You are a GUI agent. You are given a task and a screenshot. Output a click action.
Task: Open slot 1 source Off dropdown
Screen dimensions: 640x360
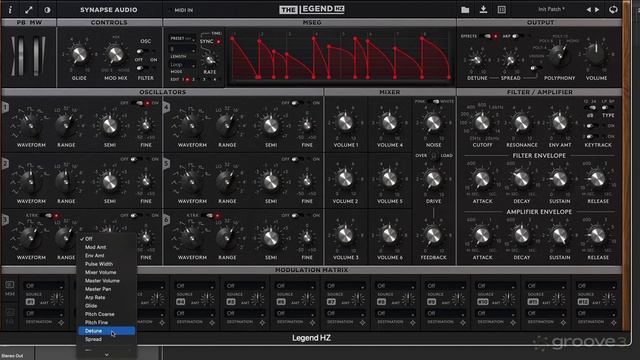(44, 286)
